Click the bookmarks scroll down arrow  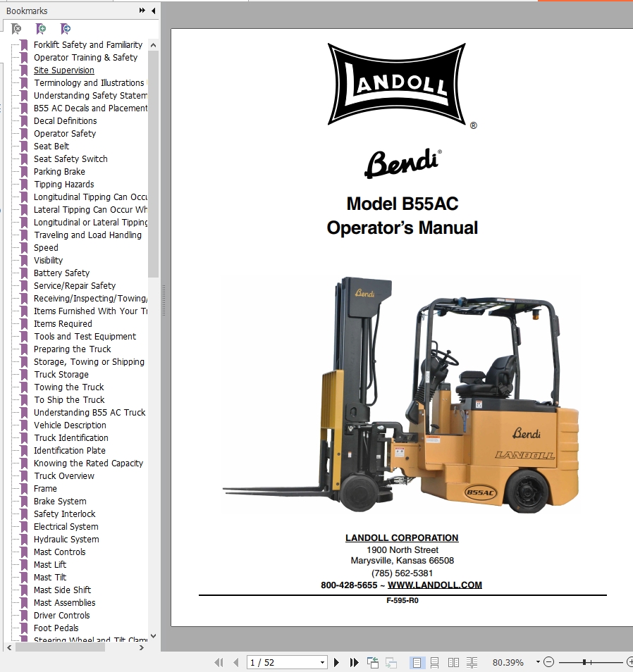point(153,636)
